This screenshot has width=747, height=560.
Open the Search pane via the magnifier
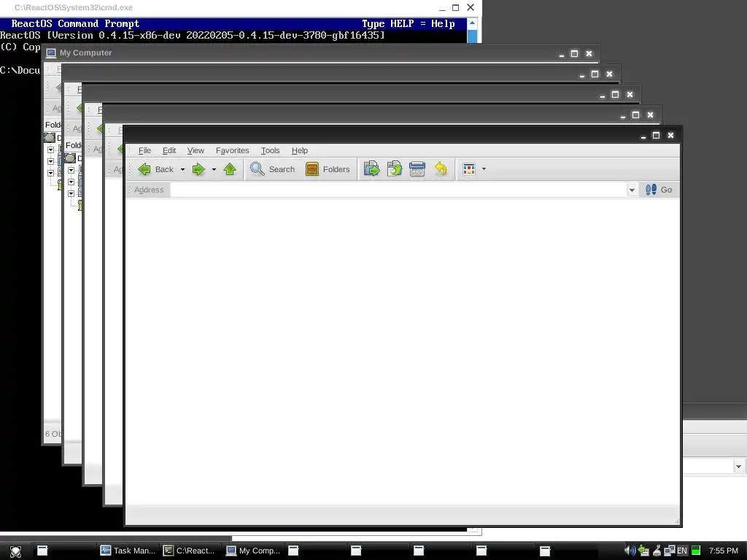point(273,169)
